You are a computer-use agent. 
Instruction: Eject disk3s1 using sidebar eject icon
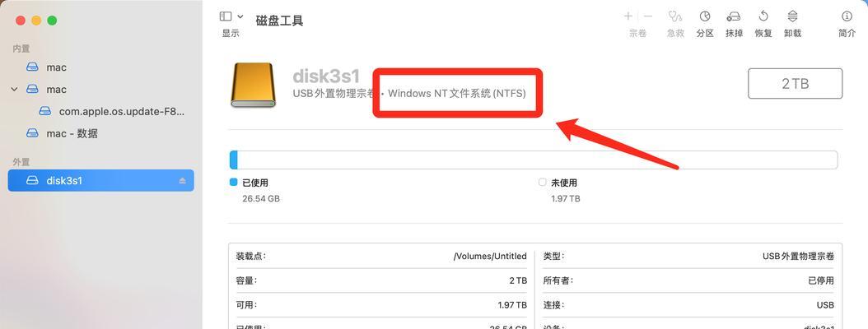pyautogui.click(x=182, y=181)
